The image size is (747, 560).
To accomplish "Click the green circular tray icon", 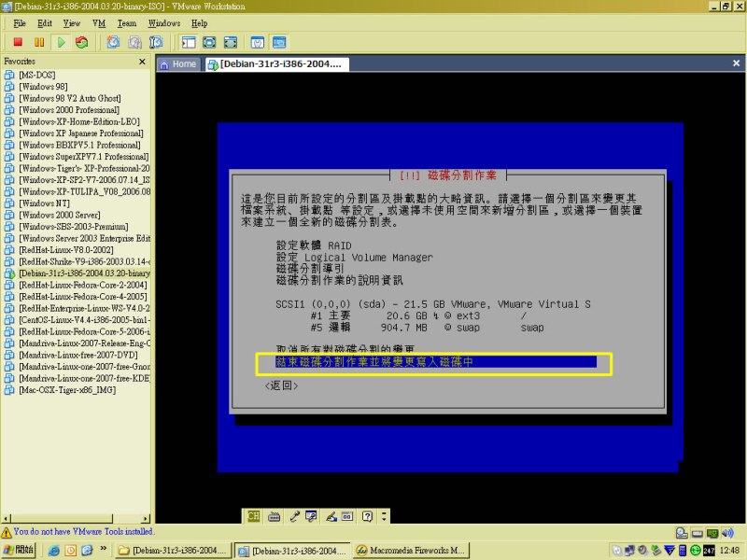I will (x=695, y=551).
